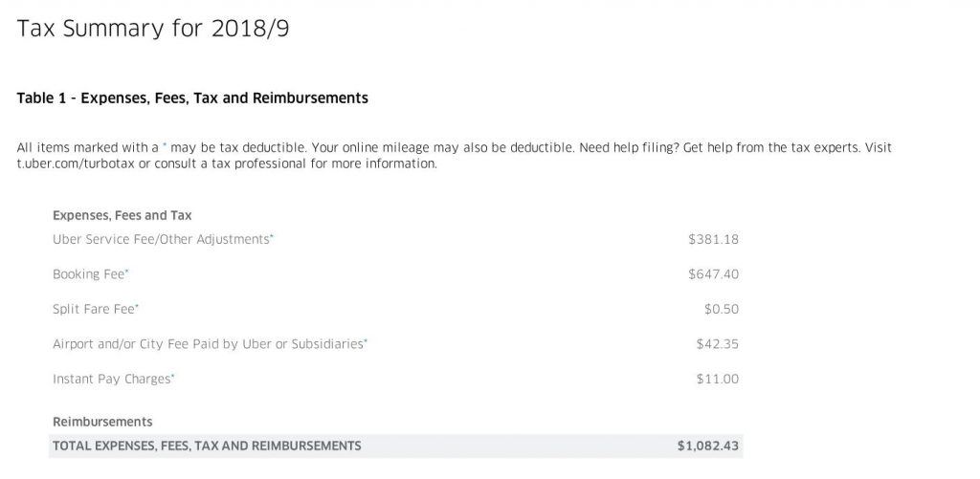Select the $11.00 instant pay amount
Viewport: 980px width, 479px height.
point(718,379)
